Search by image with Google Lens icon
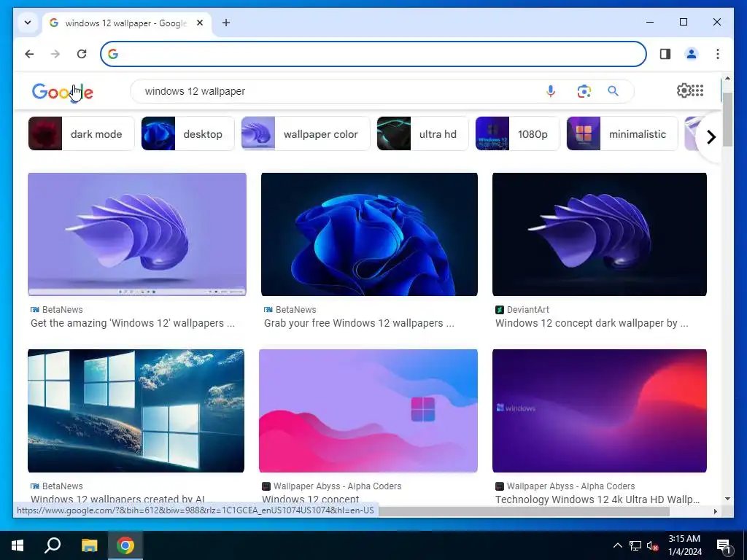Image resolution: width=747 pixels, height=560 pixels. tap(584, 91)
